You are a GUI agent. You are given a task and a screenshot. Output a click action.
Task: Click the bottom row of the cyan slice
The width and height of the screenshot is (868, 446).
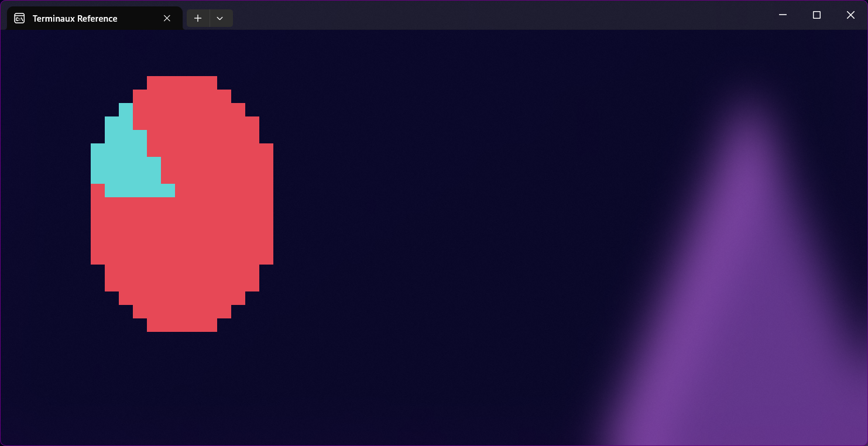pyautogui.click(x=139, y=190)
